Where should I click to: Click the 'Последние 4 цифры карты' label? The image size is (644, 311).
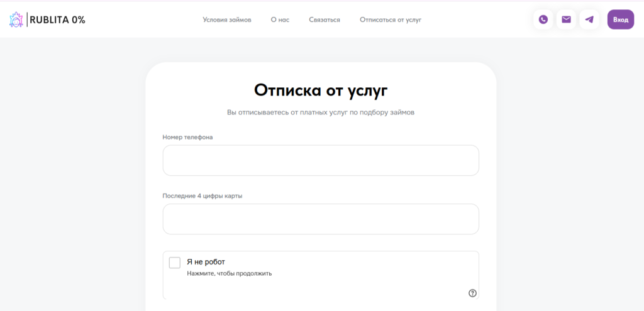[x=203, y=195]
